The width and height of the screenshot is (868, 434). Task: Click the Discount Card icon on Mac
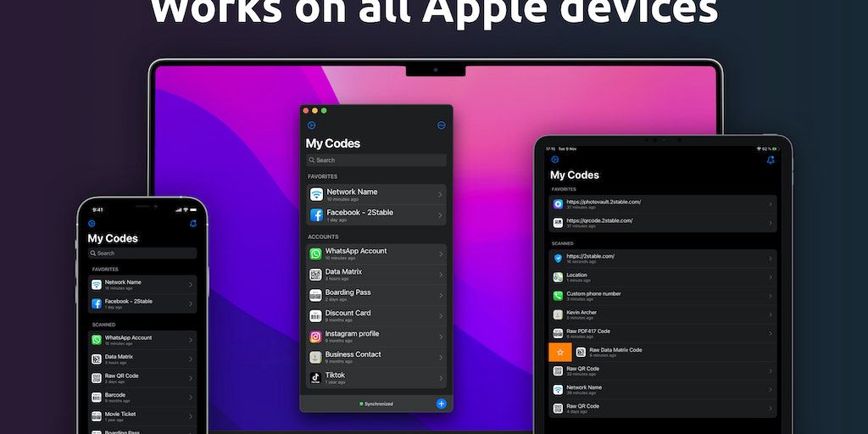tap(315, 316)
